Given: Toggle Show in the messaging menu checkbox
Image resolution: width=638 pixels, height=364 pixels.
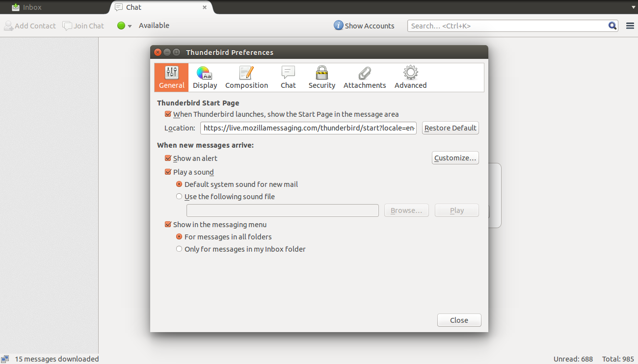Looking at the screenshot, I should pyautogui.click(x=168, y=225).
